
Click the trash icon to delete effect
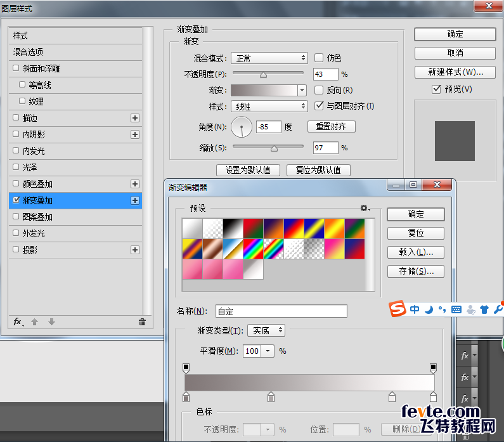pos(142,322)
